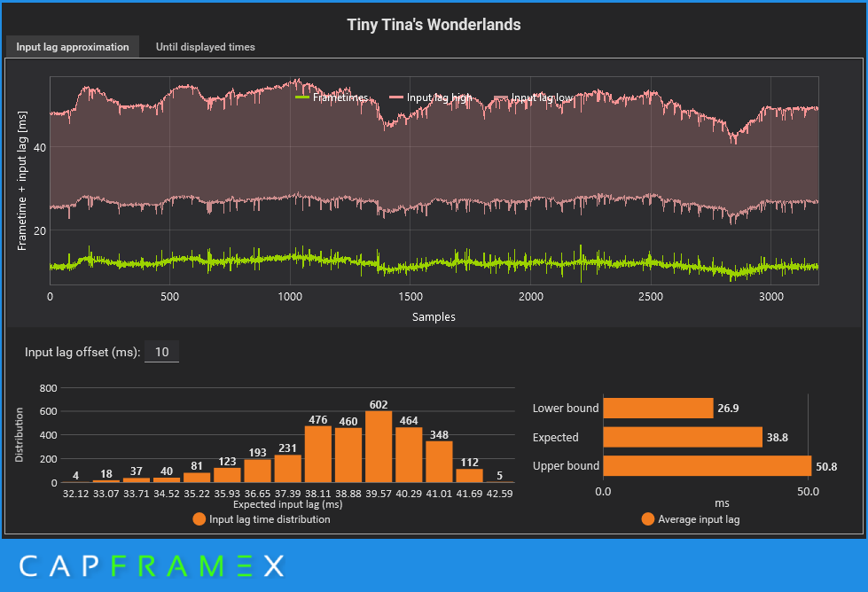Click the Lower bound 26.9 bar
The width and height of the screenshot is (868, 592).
tap(658, 409)
